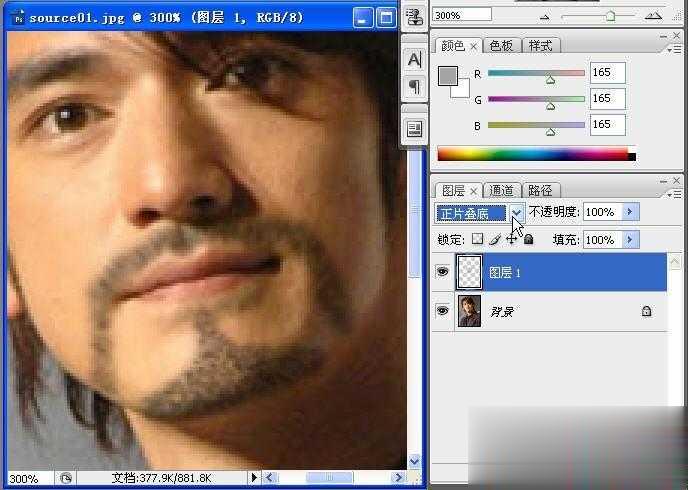Click the B value field showing 165

point(608,125)
